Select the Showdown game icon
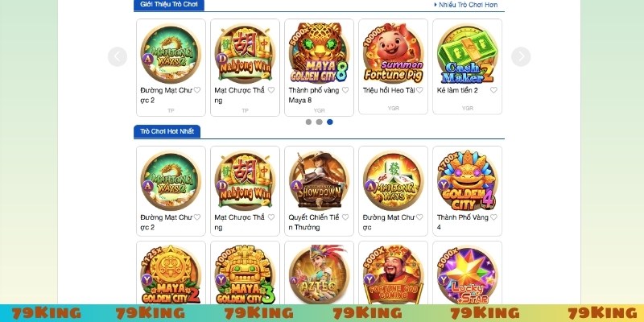644x322 pixels. pos(319,180)
